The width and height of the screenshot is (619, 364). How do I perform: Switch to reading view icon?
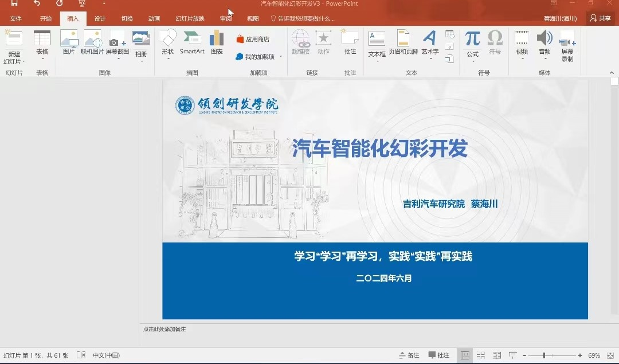(x=497, y=355)
